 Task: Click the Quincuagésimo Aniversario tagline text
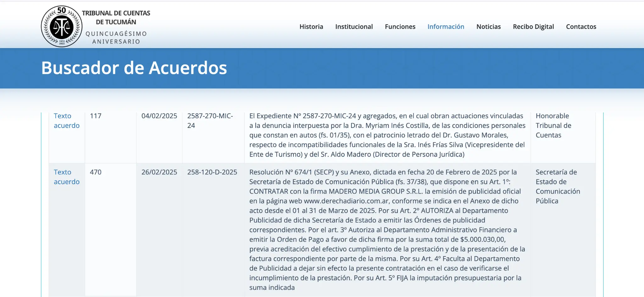click(116, 37)
